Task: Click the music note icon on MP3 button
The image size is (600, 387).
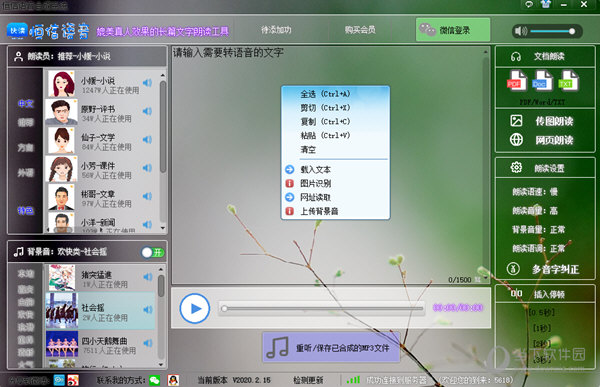Action: pos(277,347)
